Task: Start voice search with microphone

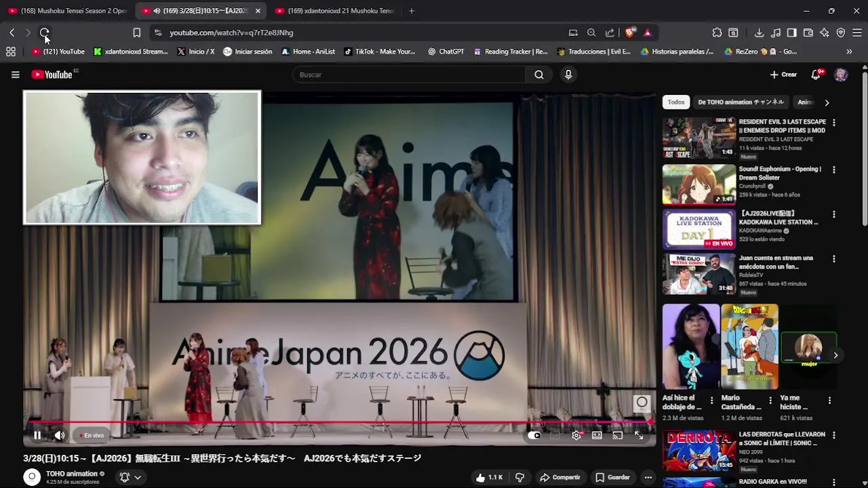Action: (568, 75)
